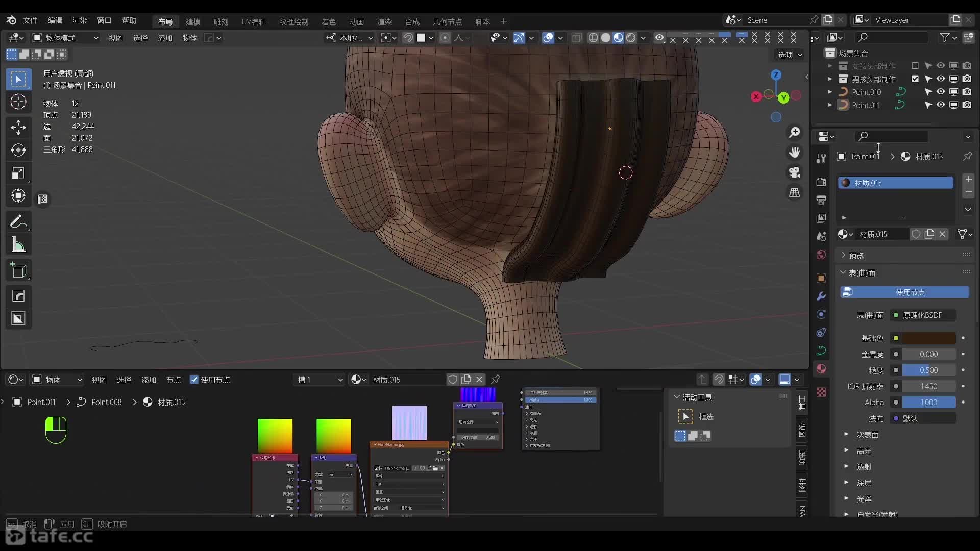Viewport: 980px width, 551px height.
Task: Click 默认 normal field
Action: pyautogui.click(x=923, y=418)
